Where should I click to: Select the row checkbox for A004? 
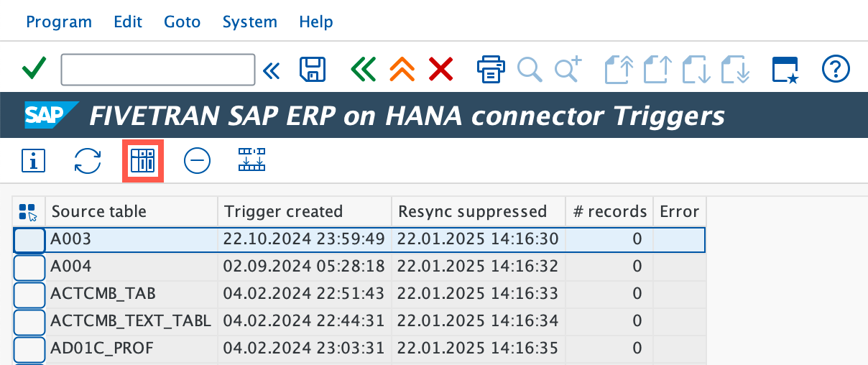pyautogui.click(x=29, y=267)
